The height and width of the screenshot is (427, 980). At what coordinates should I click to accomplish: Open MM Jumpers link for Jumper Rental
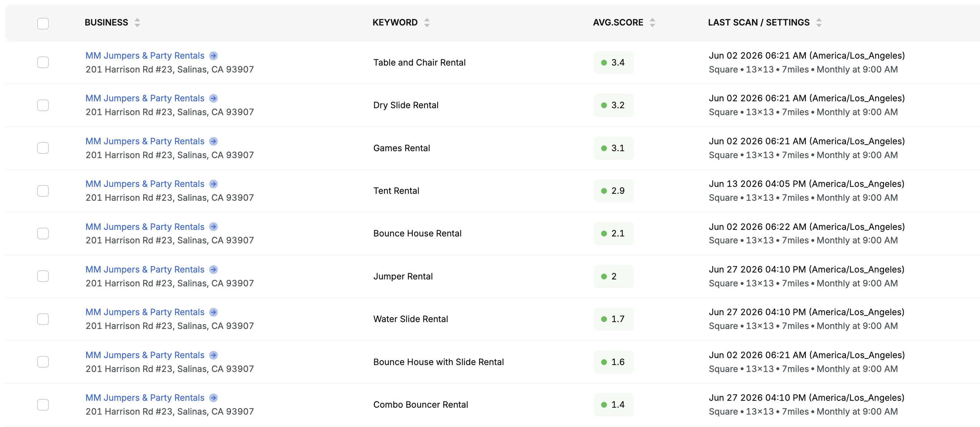click(x=145, y=270)
